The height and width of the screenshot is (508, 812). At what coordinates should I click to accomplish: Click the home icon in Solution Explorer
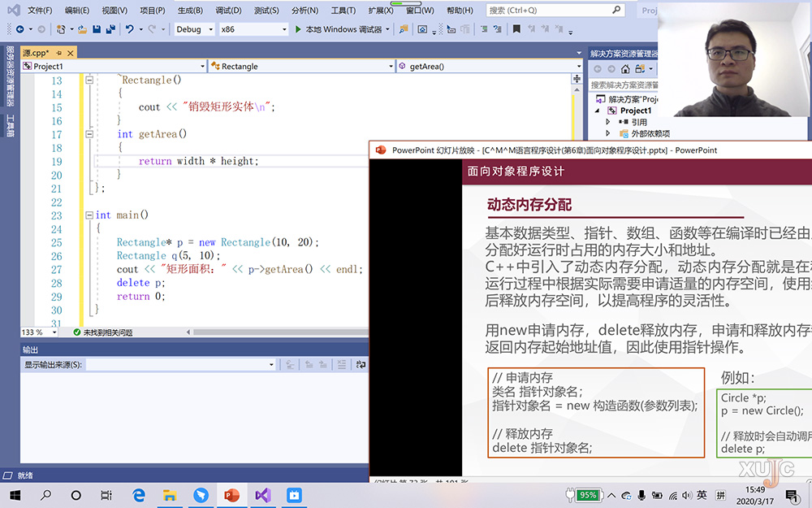pos(624,69)
